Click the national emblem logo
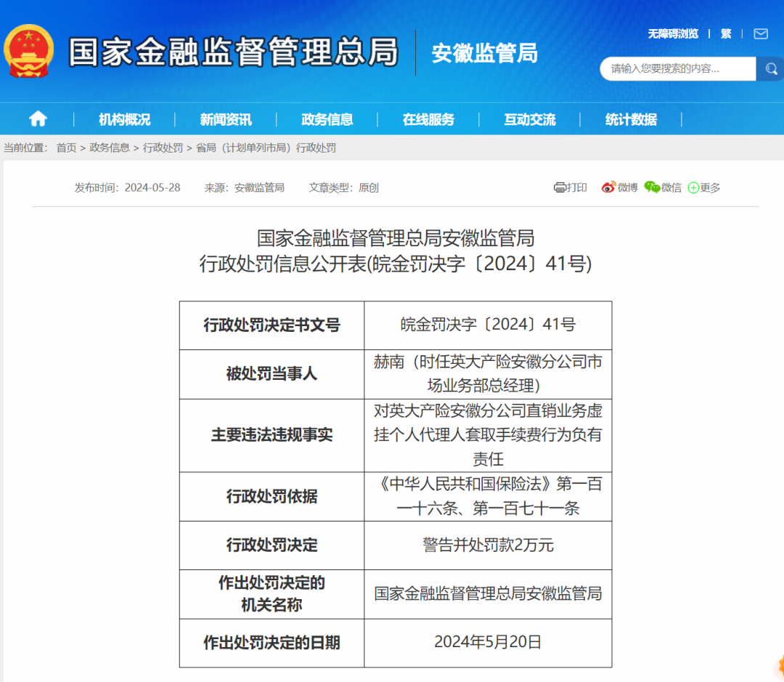784x682 pixels. tap(28, 51)
